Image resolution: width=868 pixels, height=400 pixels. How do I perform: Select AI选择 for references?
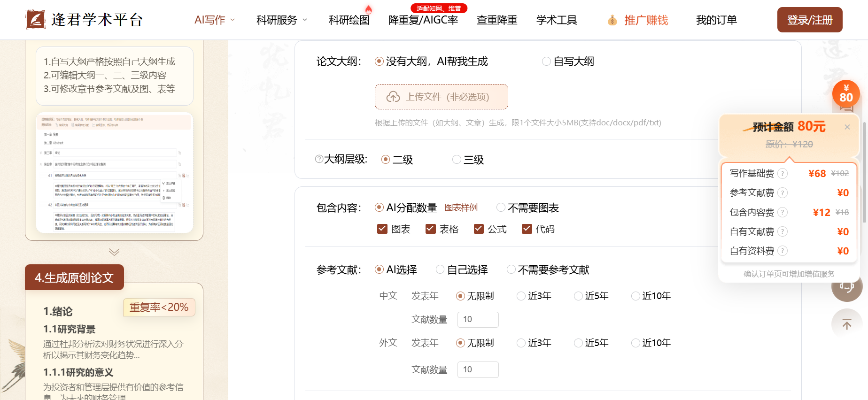point(396,269)
